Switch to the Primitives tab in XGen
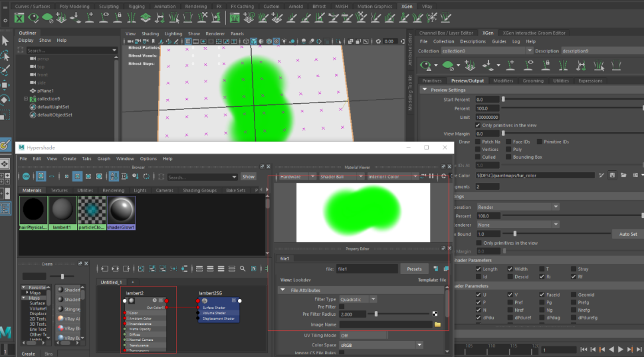The height and width of the screenshot is (357, 644). coord(432,81)
